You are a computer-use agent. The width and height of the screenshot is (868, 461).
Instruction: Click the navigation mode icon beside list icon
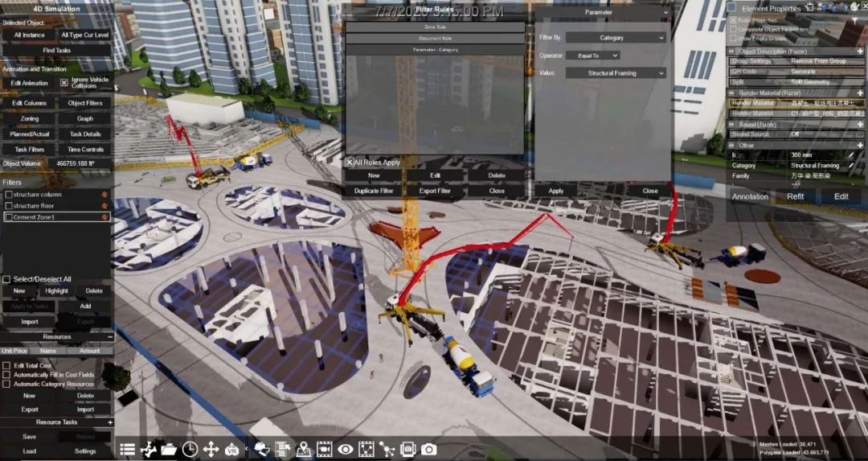pyautogui.click(x=149, y=450)
